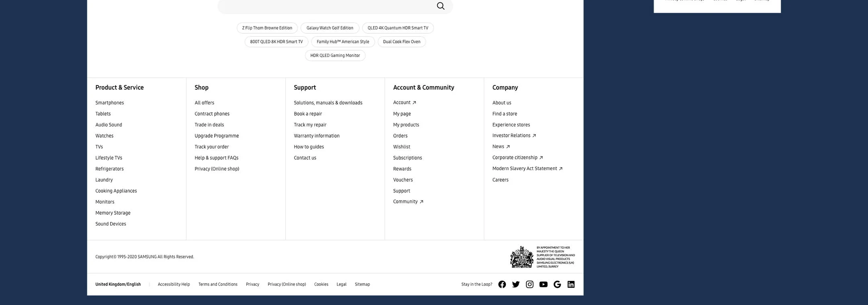Open All offers link

pyautogui.click(x=204, y=103)
